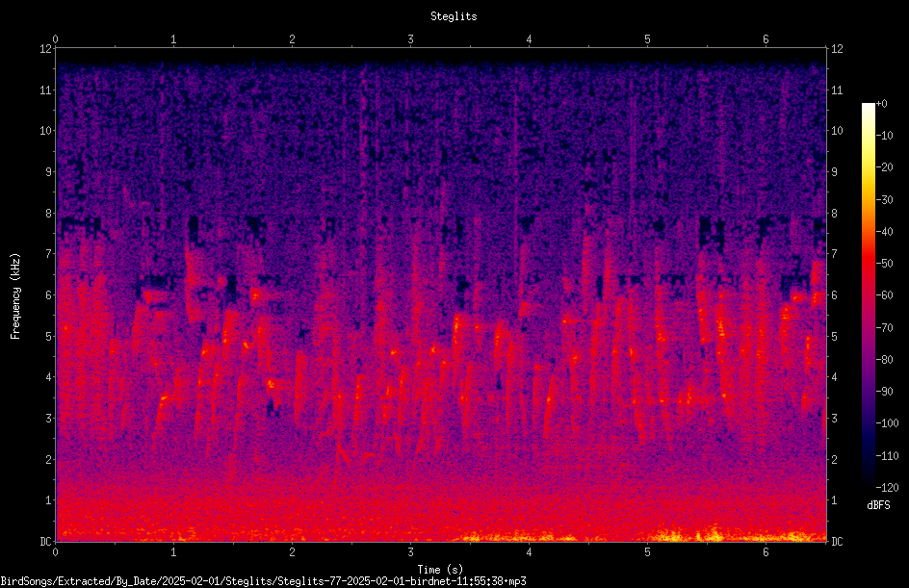The height and width of the screenshot is (588, 909).
Task: Click the 12 kHz label on left axis
Action: (x=46, y=49)
